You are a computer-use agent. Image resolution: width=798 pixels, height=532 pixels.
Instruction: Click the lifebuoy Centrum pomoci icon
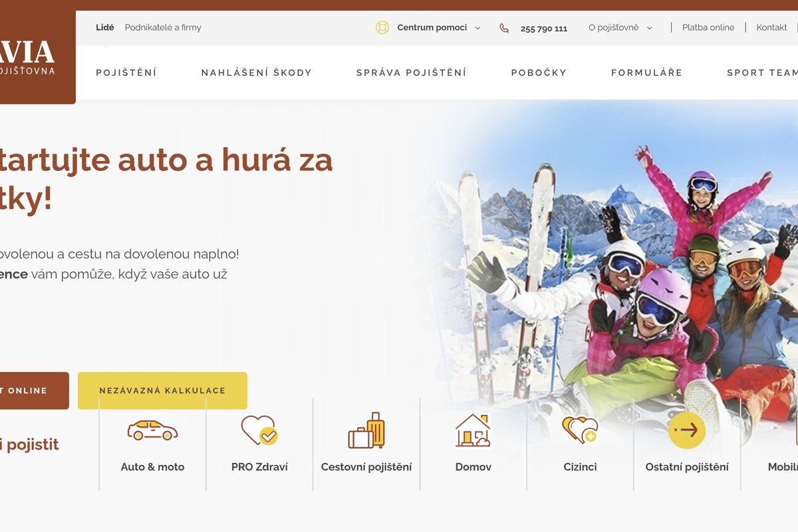(382, 28)
